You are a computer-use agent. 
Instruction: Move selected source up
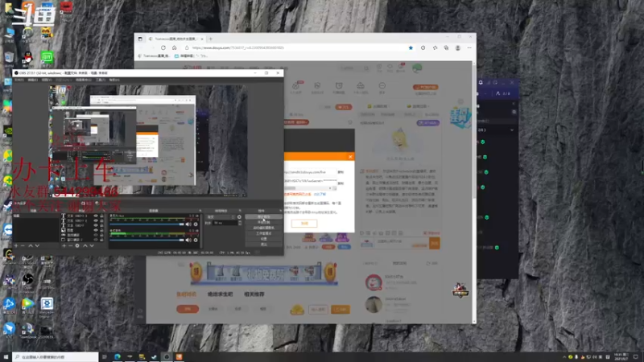point(85,245)
